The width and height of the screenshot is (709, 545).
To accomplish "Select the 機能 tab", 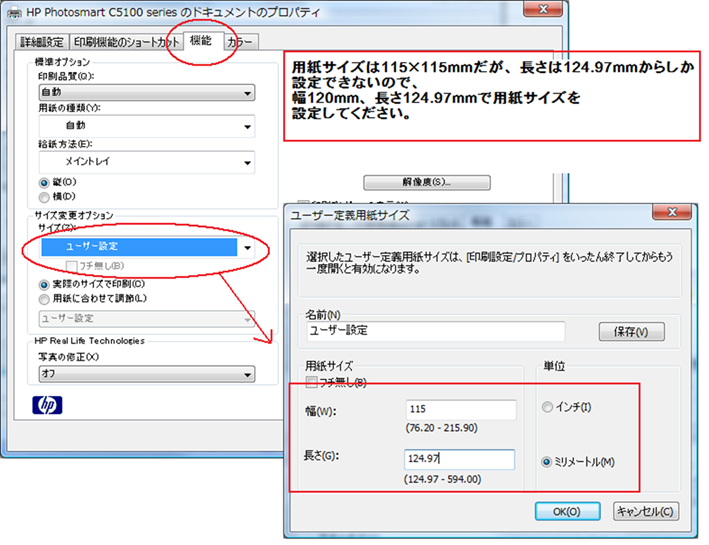I will (x=203, y=41).
